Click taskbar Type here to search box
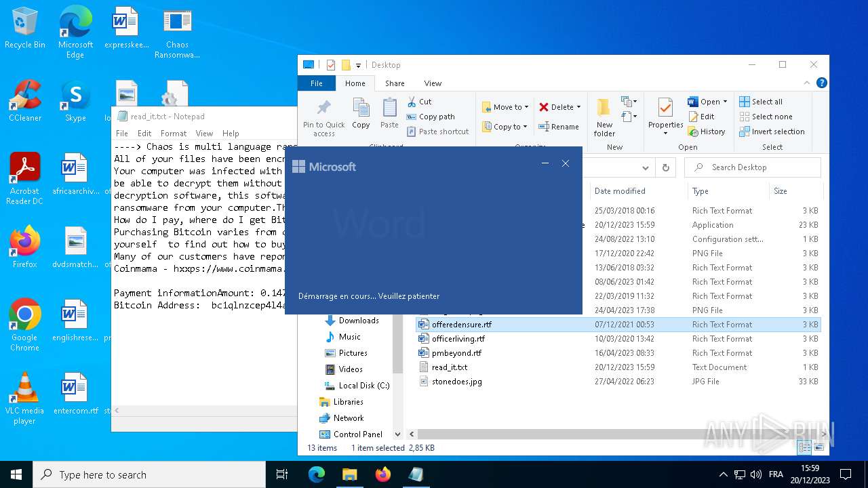This screenshot has width=868, height=488. click(x=149, y=474)
